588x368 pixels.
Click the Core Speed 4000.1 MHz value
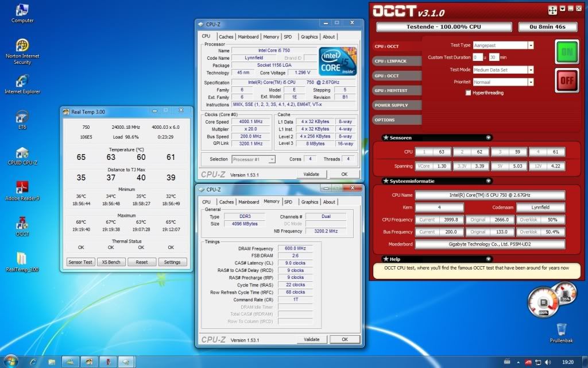click(x=251, y=122)
